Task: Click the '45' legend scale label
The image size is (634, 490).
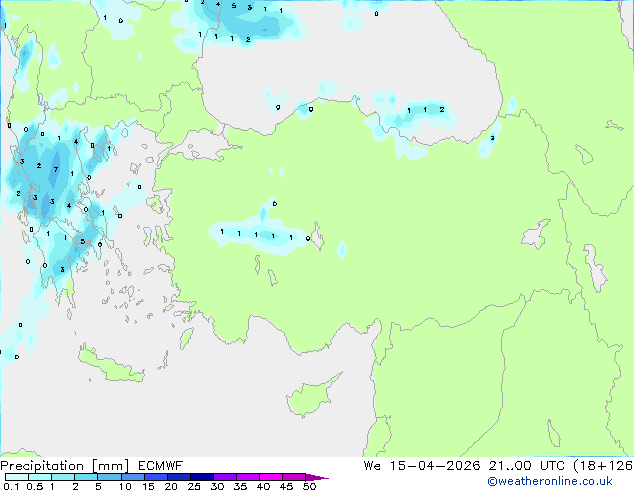Action: (286, 486)
